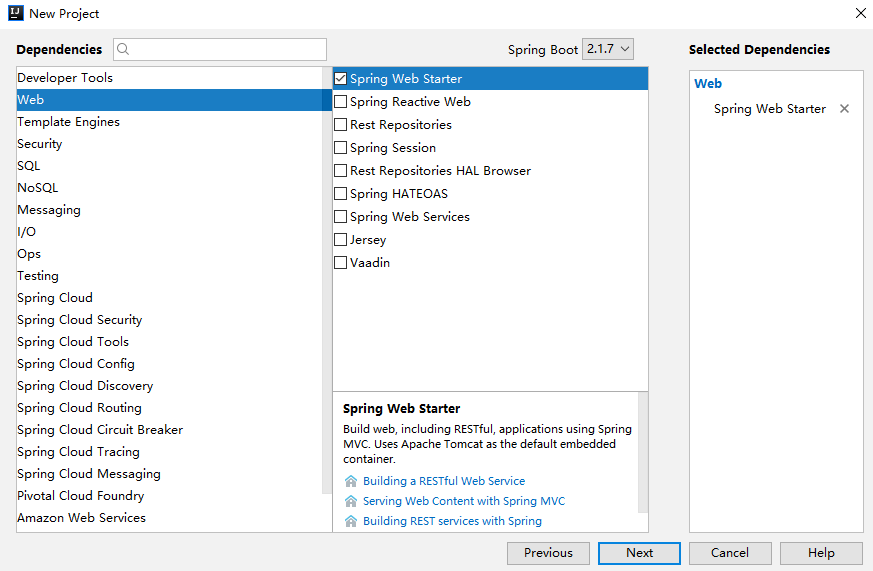Choose the Spring Cloud Config category
Screen dimensions: 873x571
click(76, 364)
